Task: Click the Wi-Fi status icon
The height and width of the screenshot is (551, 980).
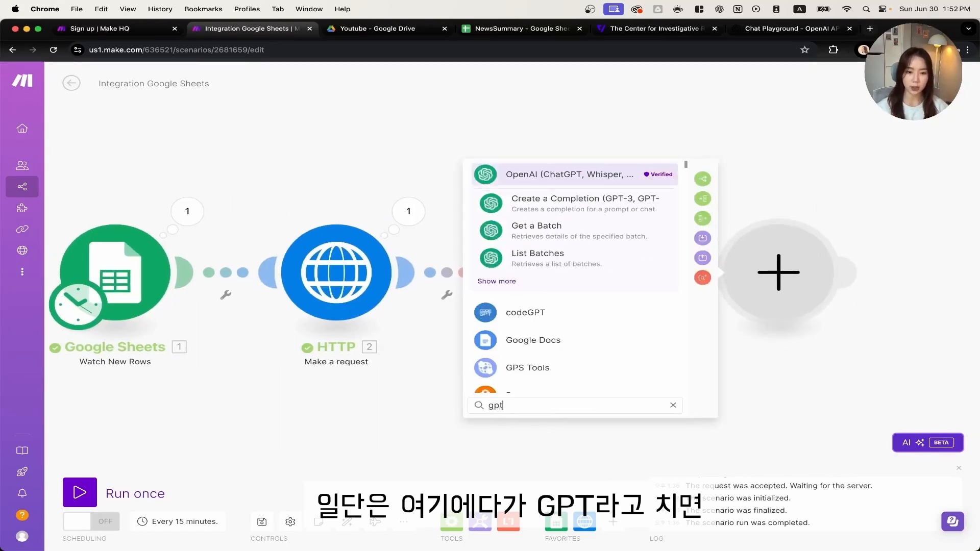Action: coord(846,9)
